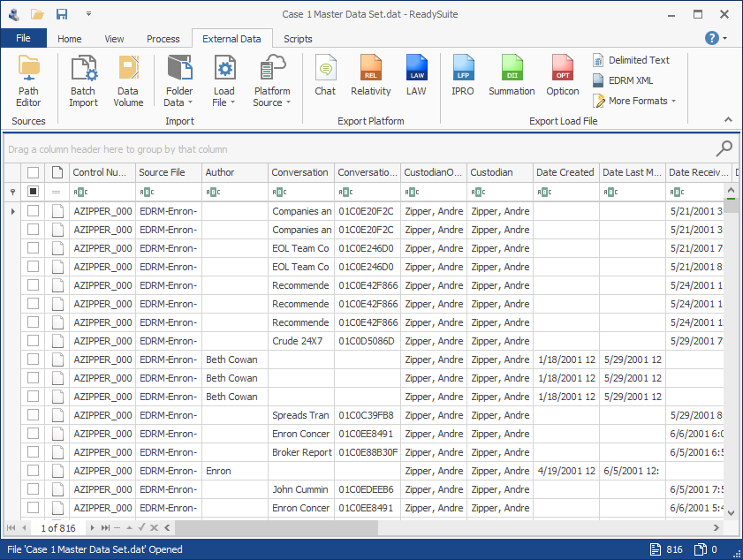
Task: Export a Summation load file
Action: (x=512, y=76)
